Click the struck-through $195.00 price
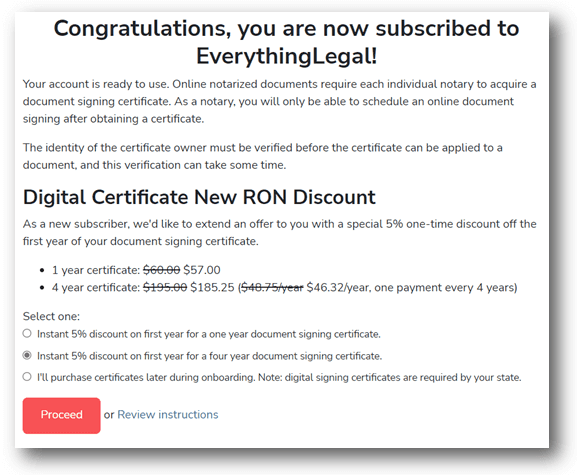The image size is (577, 475). pyautogui.click(x=165, y=287)
